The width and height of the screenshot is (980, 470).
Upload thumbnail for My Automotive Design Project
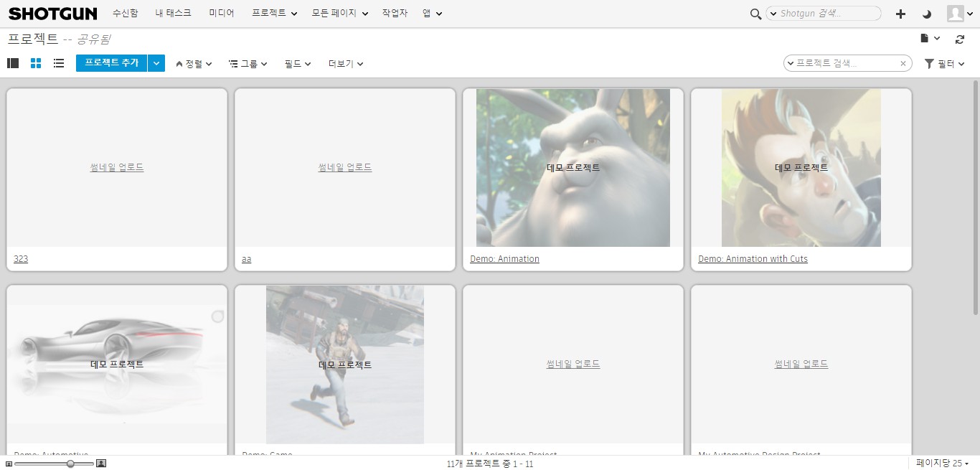tap(801, 365)
